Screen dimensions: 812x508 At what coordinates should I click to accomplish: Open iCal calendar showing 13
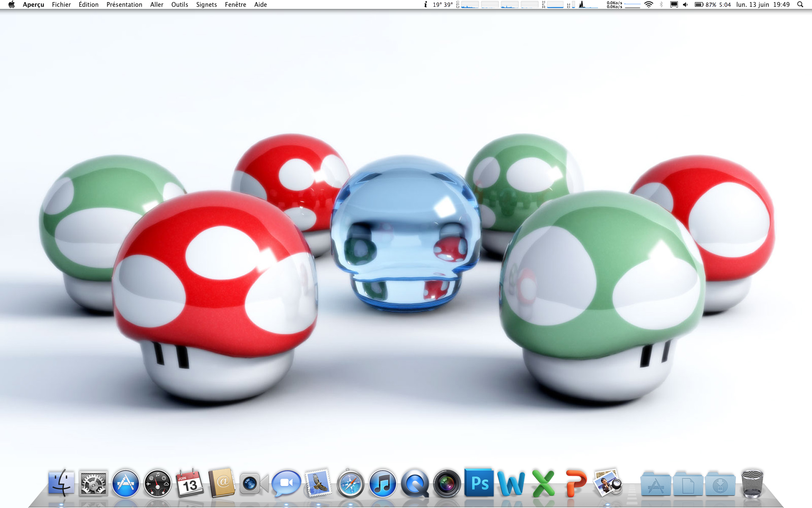(x=190, y=483)
